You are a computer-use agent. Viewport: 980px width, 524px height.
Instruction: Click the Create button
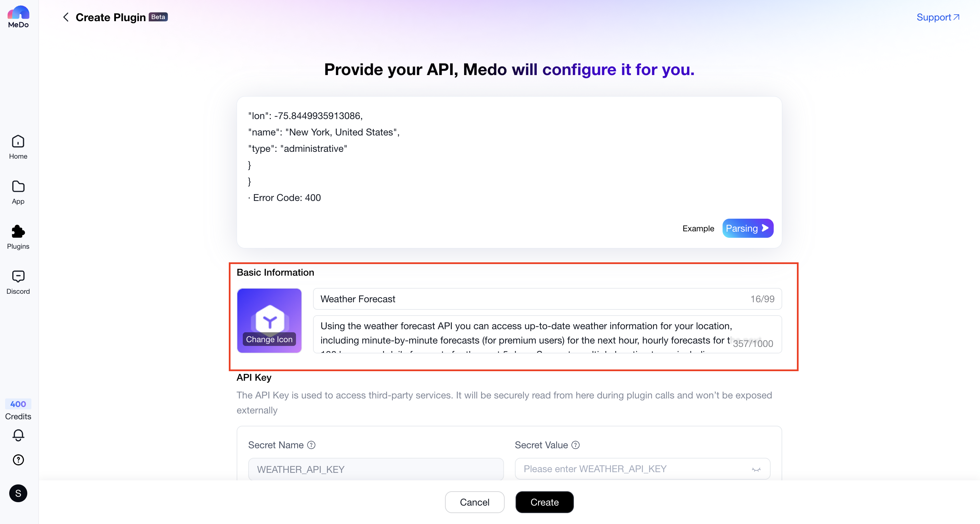pyautogui.click(x=544, y=502)
